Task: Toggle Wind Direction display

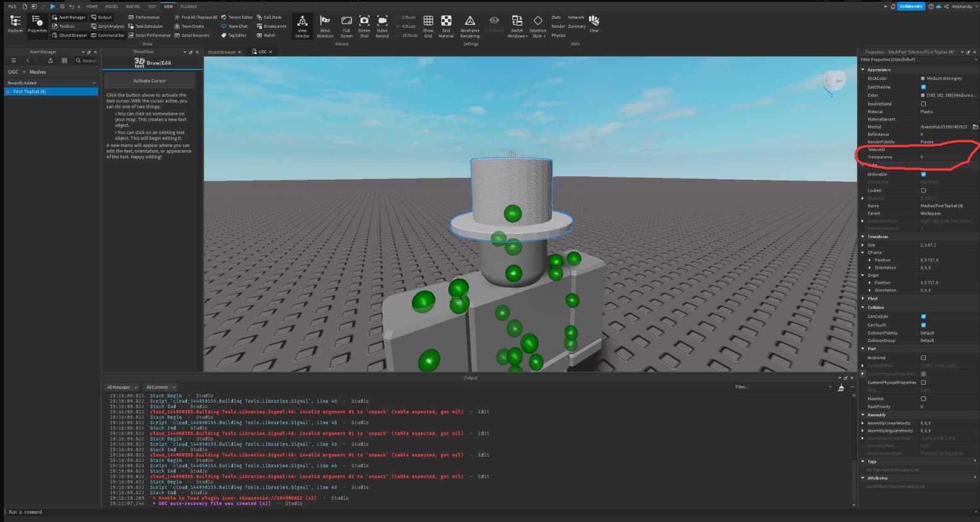Action: click(325, 25)
